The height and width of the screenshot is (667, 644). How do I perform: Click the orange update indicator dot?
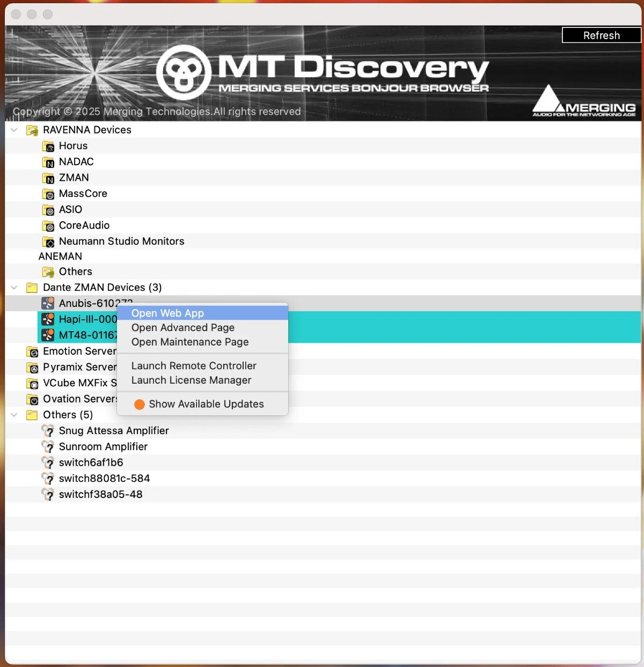click(x=140, y=405)
